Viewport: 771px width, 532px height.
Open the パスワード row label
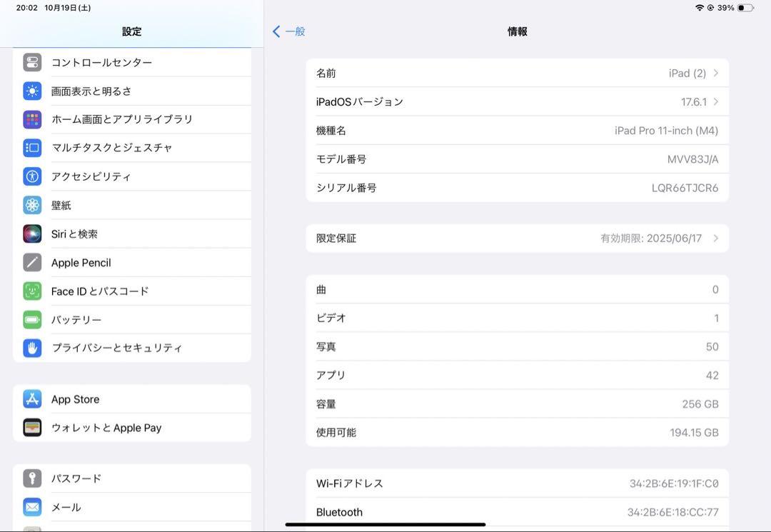pyautogui.click(x=76, y=478)
